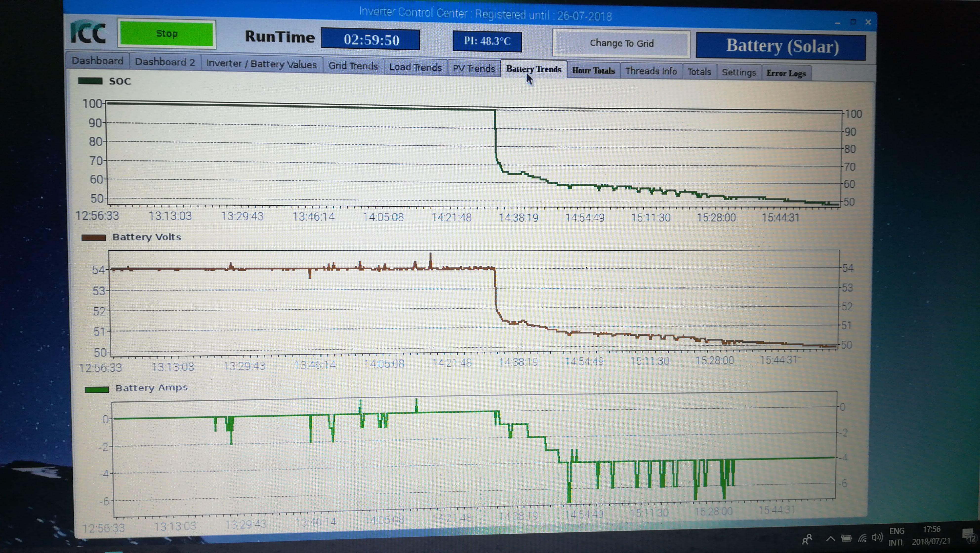The height and width of the screenshot is (553, 980).
Task: Click 14:38:19 on the SOC chart axis
Action: tap(519, 218)
